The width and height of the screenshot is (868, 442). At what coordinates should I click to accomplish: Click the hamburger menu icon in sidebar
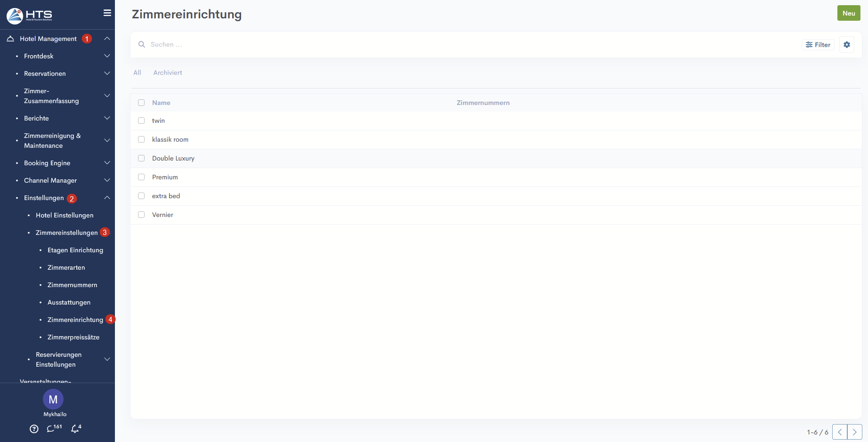tap(107, 13)
